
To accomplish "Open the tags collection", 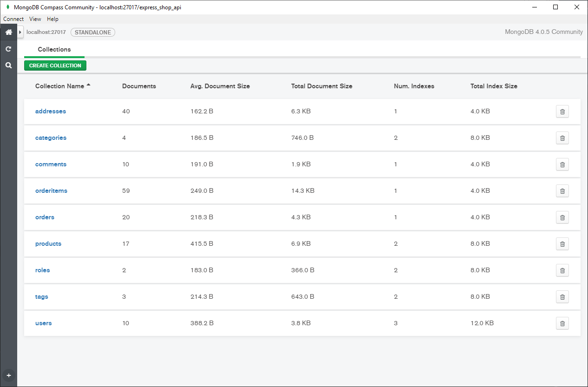I will [42, 297].
